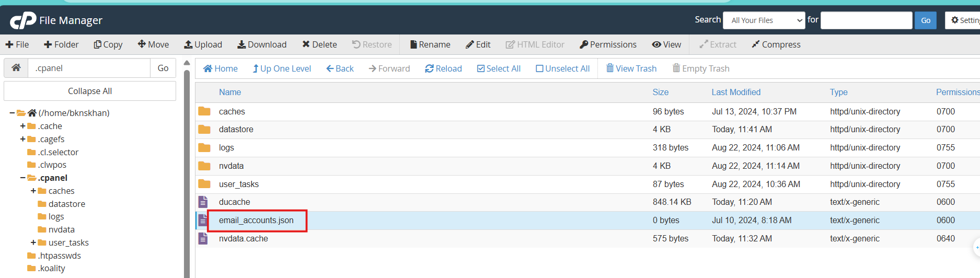Click Empty Trash
The image size is (980, 278).
[x=700, y=68]
